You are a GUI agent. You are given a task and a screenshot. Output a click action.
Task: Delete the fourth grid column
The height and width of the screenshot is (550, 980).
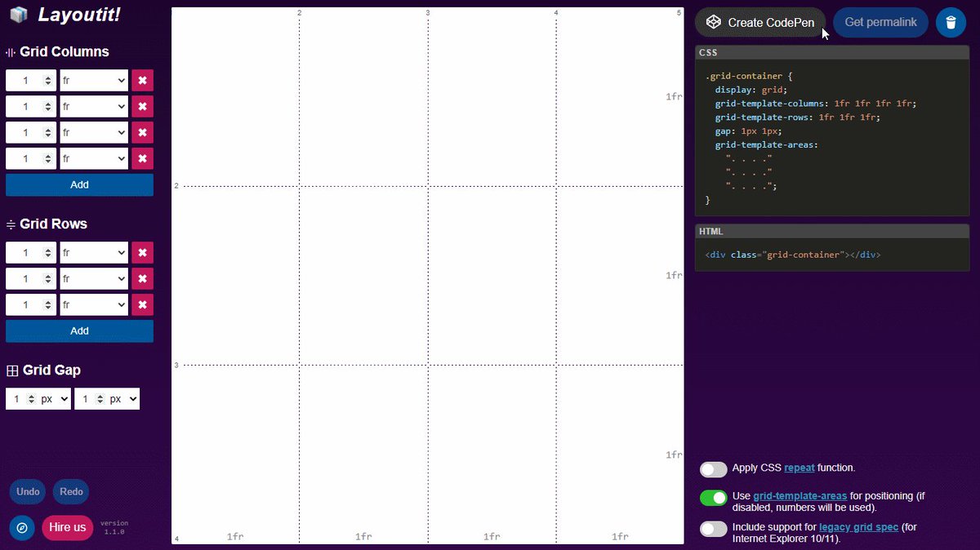click(x=142, y=158)
